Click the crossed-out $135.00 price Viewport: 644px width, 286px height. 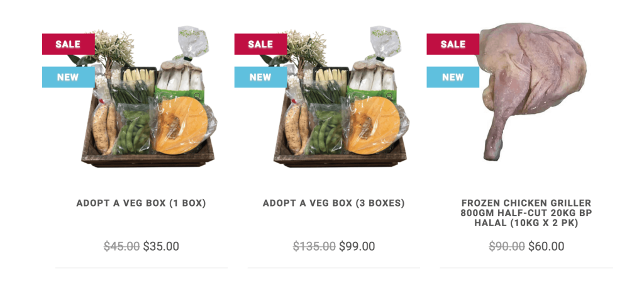pyautogui.click(x=314, y=246)
